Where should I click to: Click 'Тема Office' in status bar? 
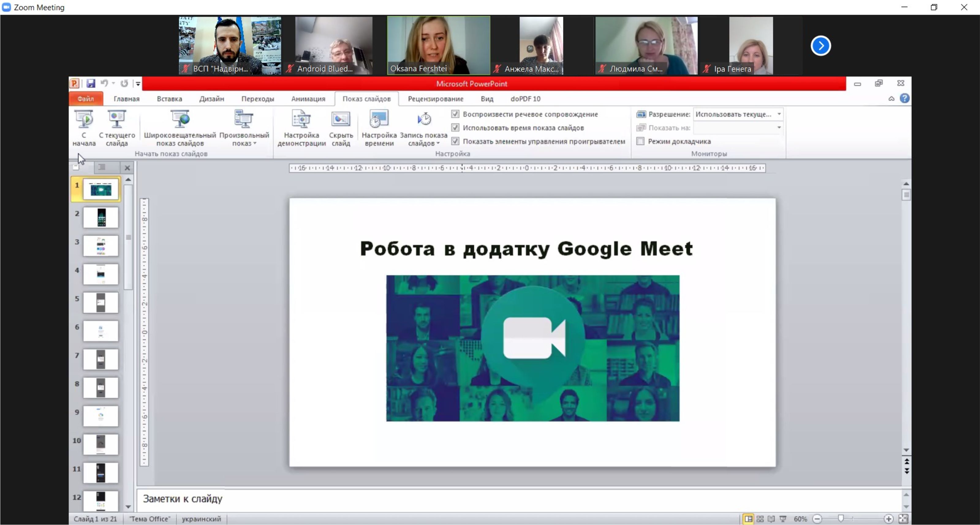(x=150, y=519)
